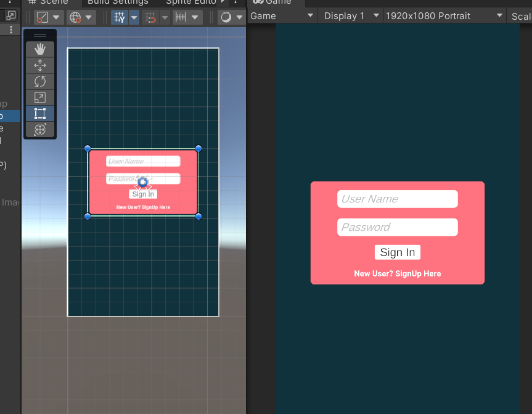Click New User? SignUp Here link in Game view
The image size is (532, 414).
397,274
